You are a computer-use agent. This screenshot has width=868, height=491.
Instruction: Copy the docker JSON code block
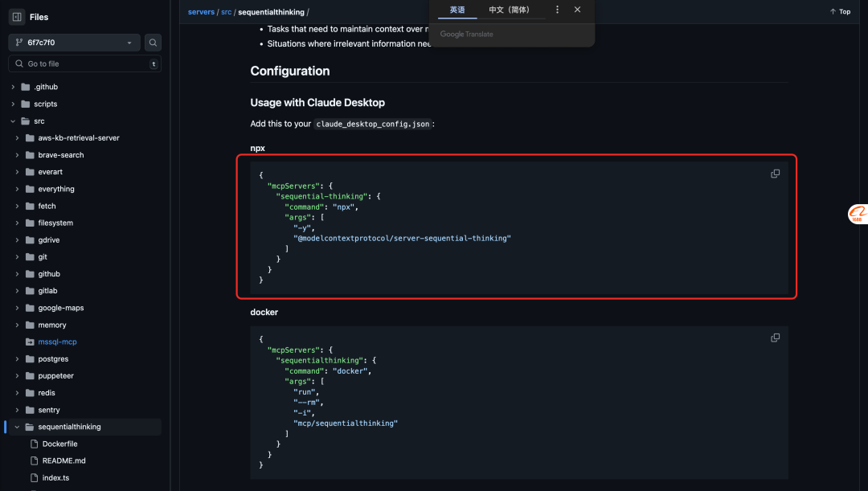coord(775,338)
